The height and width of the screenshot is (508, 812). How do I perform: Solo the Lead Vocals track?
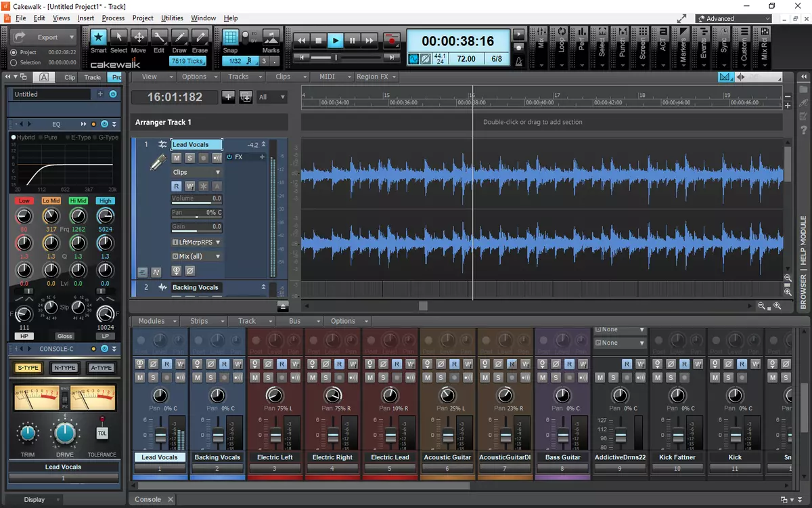click(190, 158)
